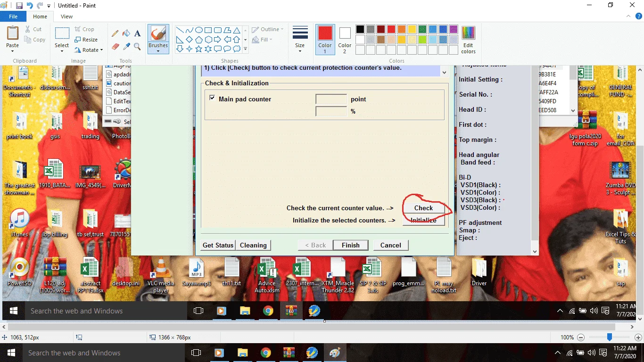This screenshot has width=644, height=362.
Task: Click the Cut button
Action: coord(33,29)
